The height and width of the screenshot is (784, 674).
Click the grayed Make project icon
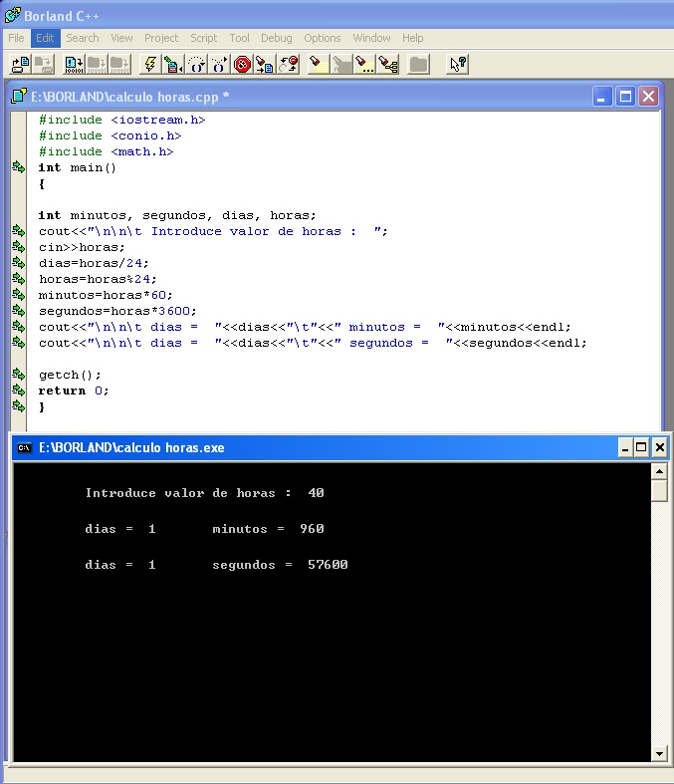point(97,65)
